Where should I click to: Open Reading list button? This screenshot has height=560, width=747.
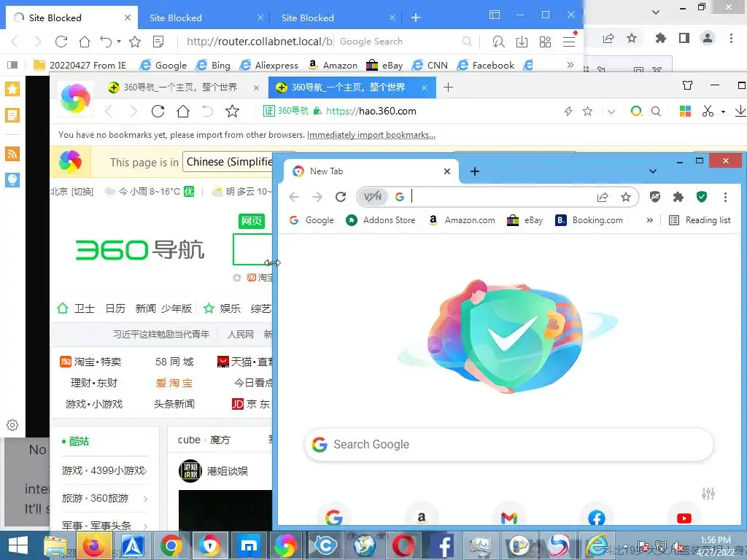(x=700, y=220)
